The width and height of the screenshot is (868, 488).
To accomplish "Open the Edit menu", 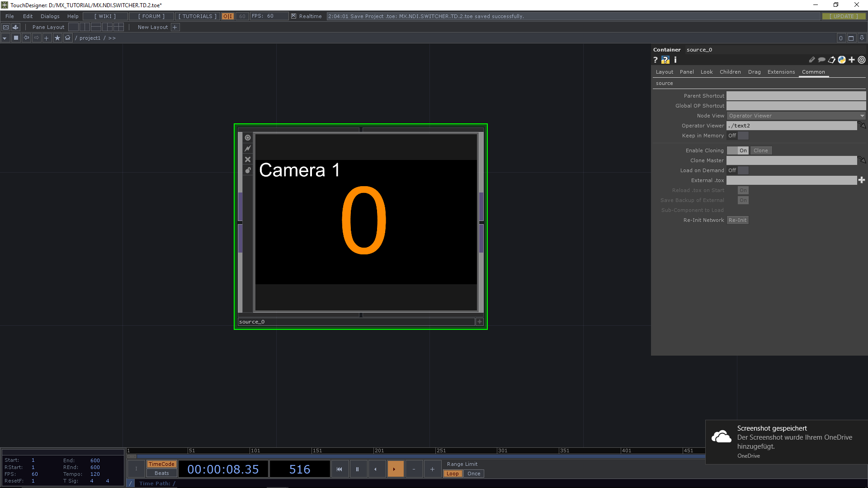I will pos(28,16).
